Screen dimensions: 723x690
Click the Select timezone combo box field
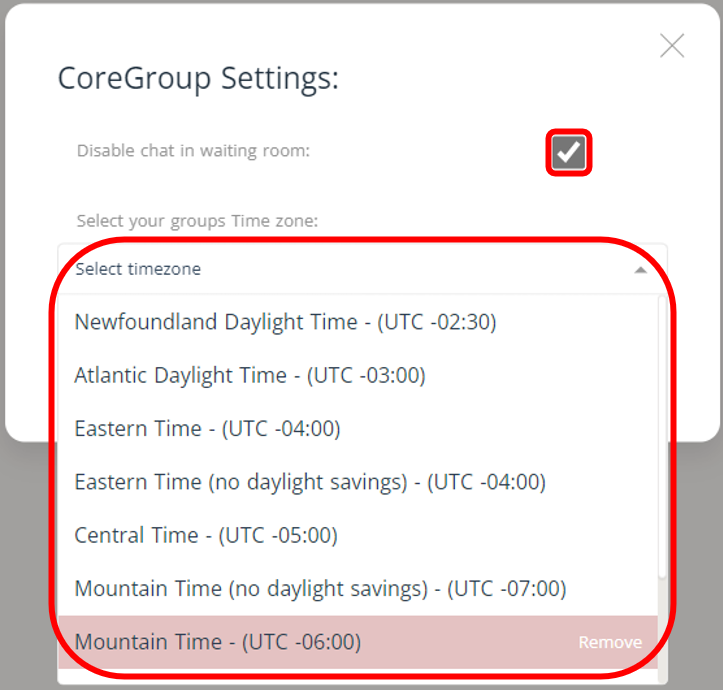(x=340, y=269)
